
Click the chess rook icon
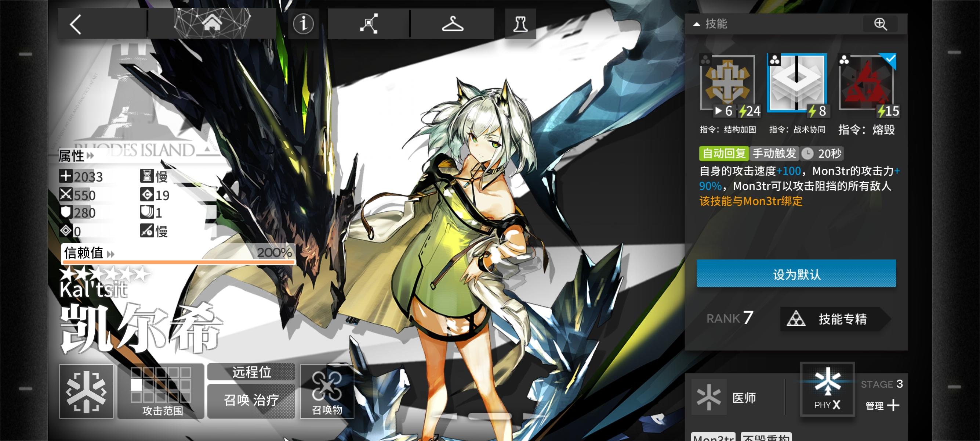[520, 24]
